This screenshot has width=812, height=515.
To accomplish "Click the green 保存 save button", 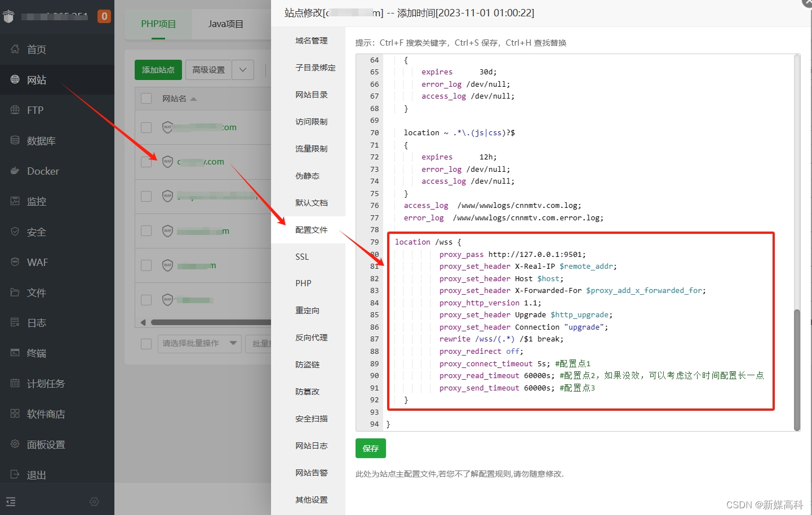I will pos(370,448).
